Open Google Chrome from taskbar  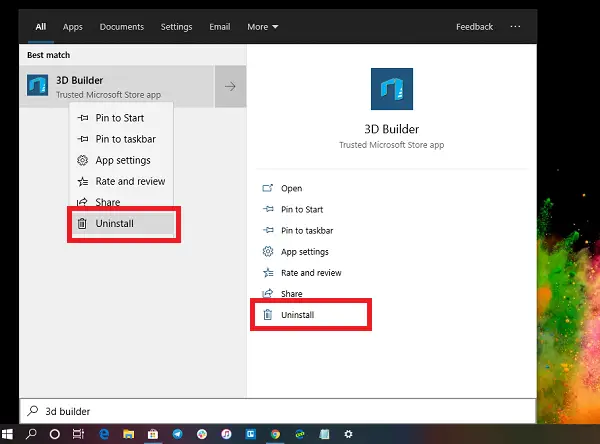[x=275, y=434]
